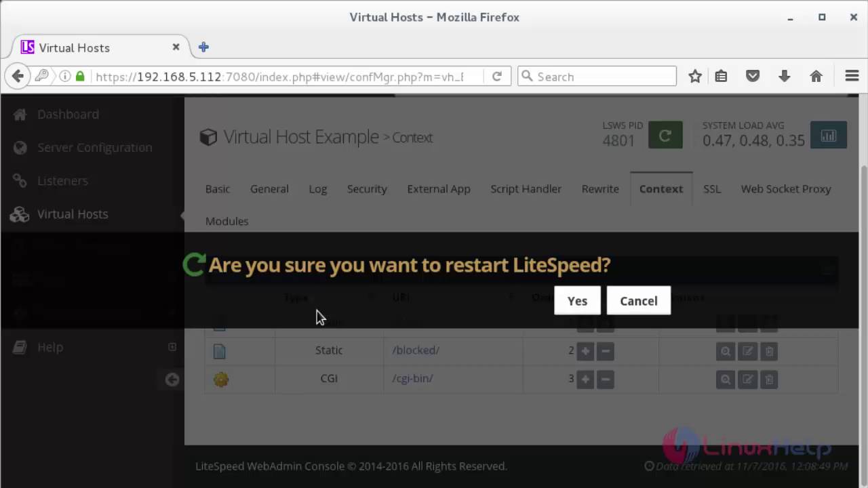The width and height of the screenshot is (868, 488).
Task: Open Dashboard in the sidebar
Action: [x=68, y=114]
